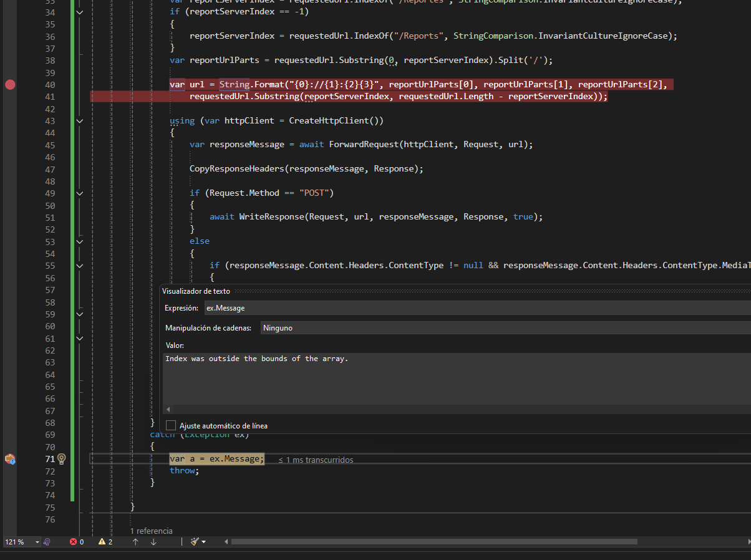Open the IntelliCode health indicator icon
This screenshot has height=560, width=751.
pos(47,542)
